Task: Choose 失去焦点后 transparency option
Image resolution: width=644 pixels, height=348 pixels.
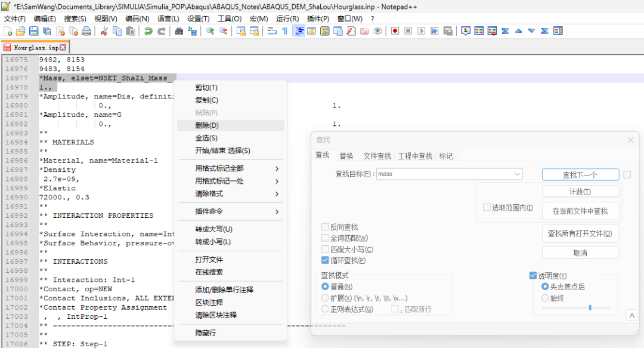Action: pos(545,287)
